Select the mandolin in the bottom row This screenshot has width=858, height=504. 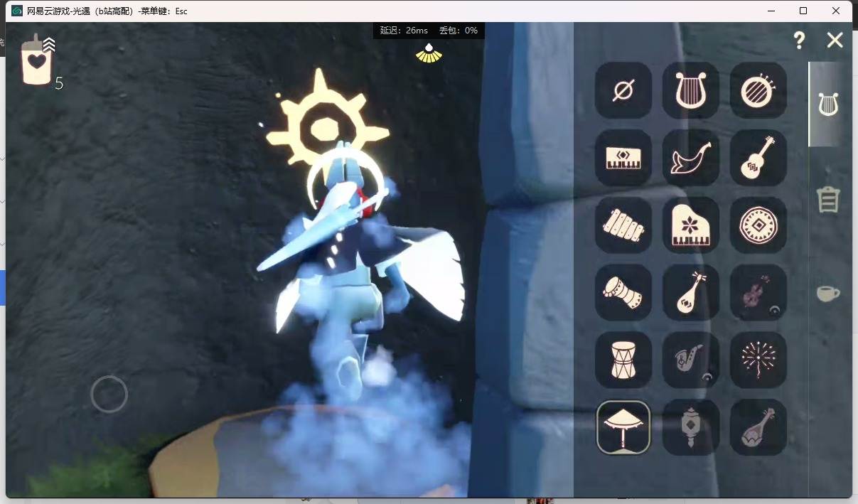[758, 427]
